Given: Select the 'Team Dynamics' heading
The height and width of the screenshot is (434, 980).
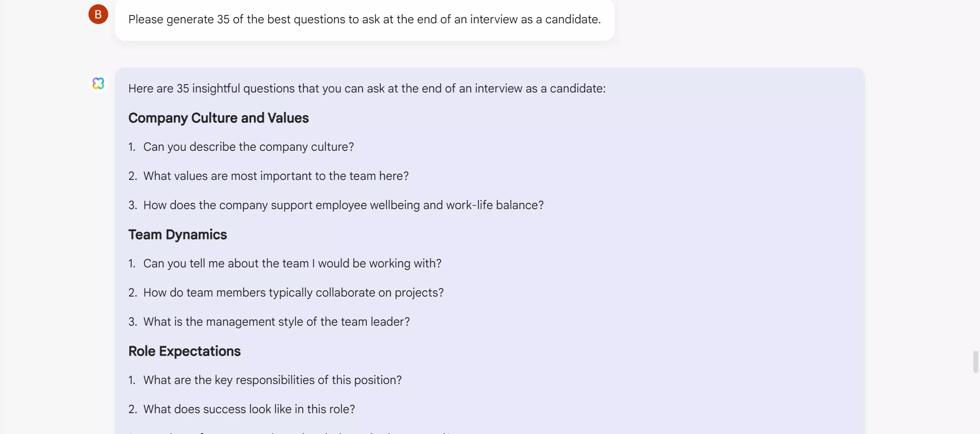Looking at the screenshot, I should [x=177, y=234].
